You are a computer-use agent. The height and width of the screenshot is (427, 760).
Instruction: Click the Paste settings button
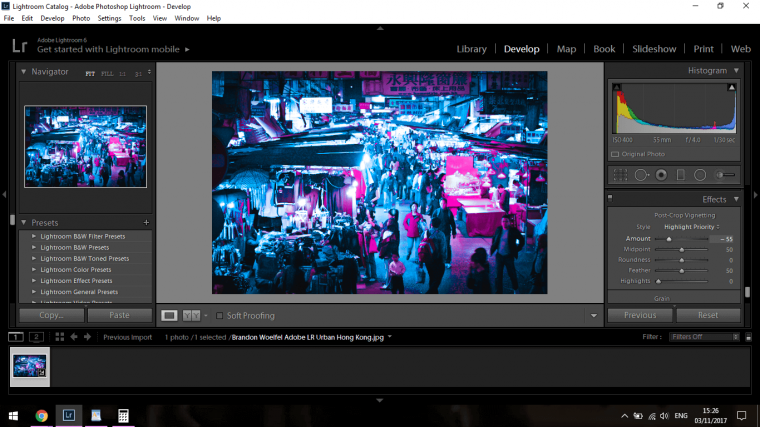119,315
